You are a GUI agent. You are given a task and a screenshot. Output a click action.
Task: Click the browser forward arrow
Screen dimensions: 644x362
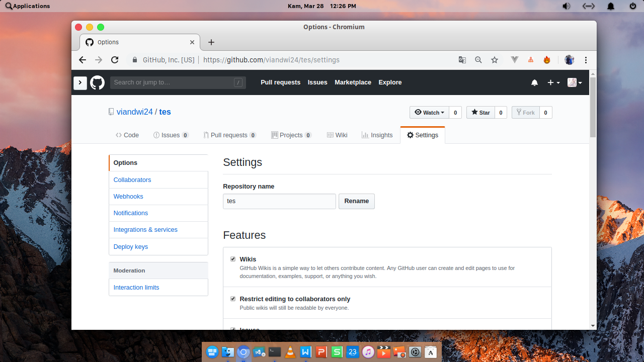pos(99,60)
